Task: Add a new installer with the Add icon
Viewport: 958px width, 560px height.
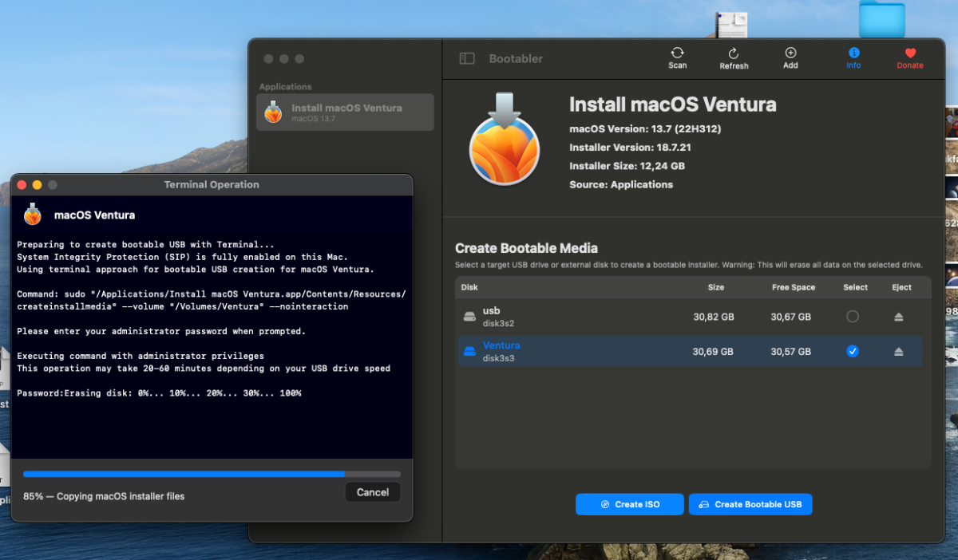Action: pyautogui.click(x=790, y=53)
